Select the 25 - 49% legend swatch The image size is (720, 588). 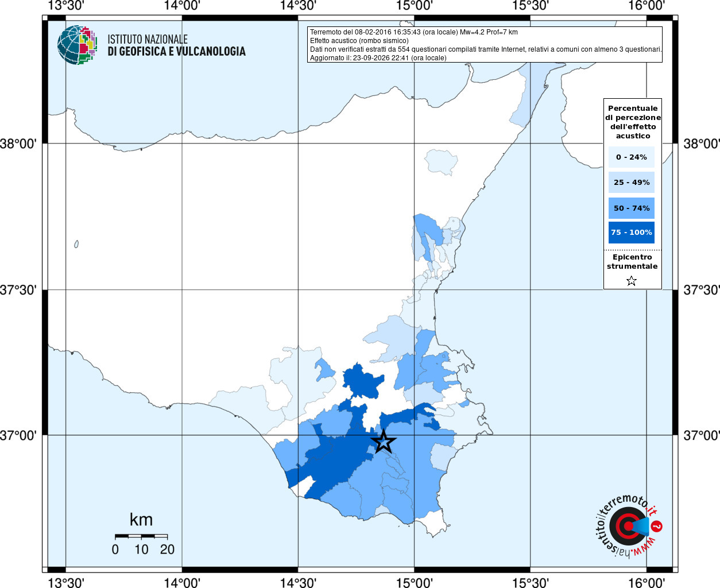(x=632, y=182)
